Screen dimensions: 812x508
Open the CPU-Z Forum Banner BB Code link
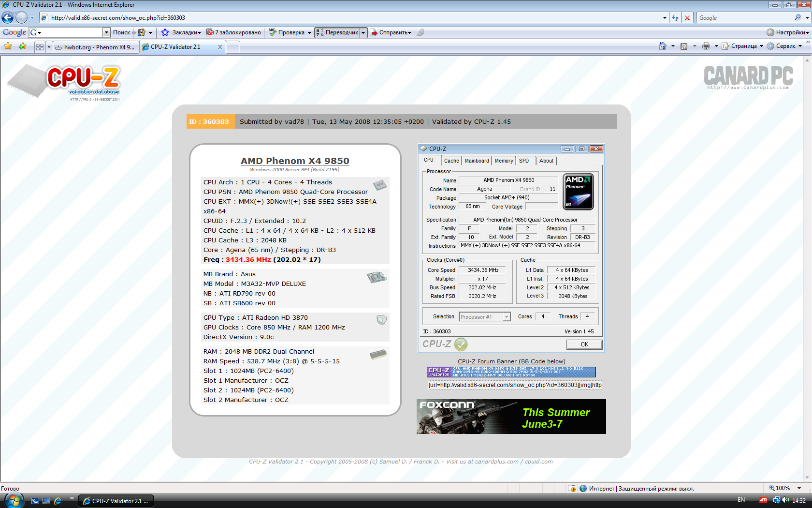[x=511, y=361]
